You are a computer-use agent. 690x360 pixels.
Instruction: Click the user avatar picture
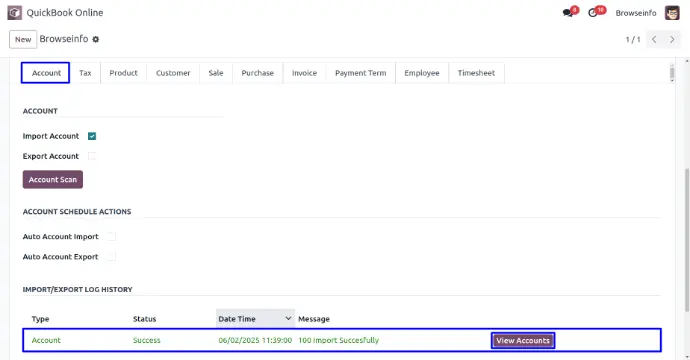click(672, 13)
